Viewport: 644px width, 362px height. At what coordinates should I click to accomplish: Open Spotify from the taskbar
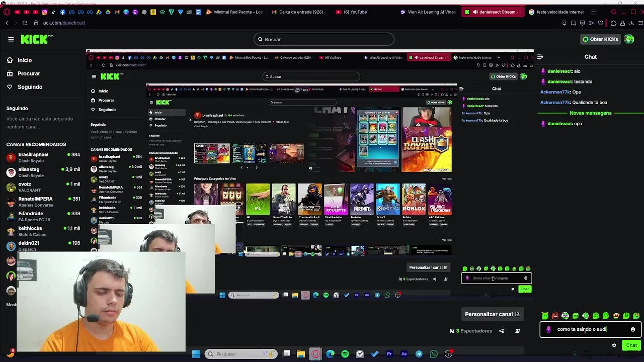(x=345, y=354)
